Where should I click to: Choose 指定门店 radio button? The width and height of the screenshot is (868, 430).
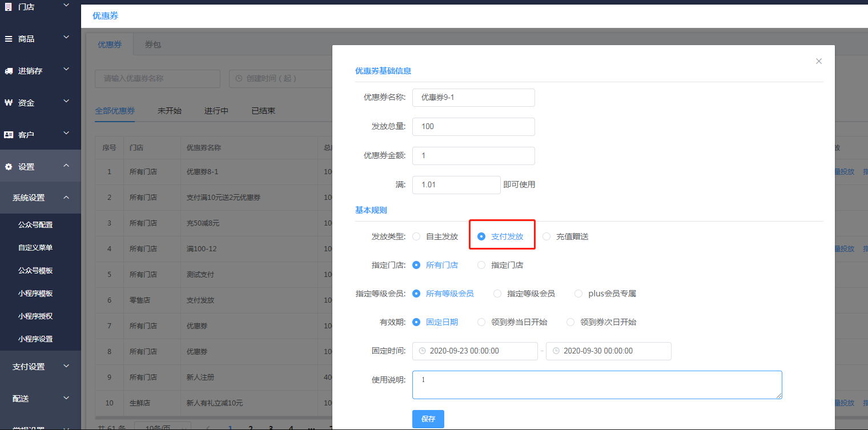(x=481, y=265)
